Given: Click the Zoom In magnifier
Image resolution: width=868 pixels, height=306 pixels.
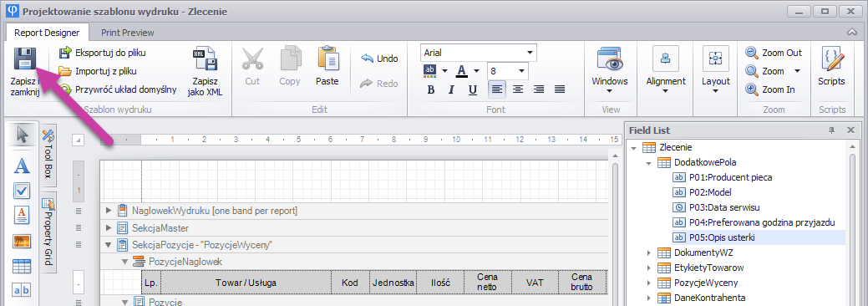Looking at the screenshot, I should coord(752,89).
